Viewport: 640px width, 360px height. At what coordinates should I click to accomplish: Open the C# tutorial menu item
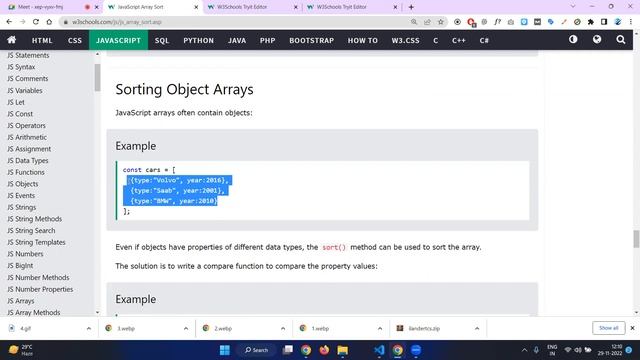pyautogui.click(x=484, y=40)
